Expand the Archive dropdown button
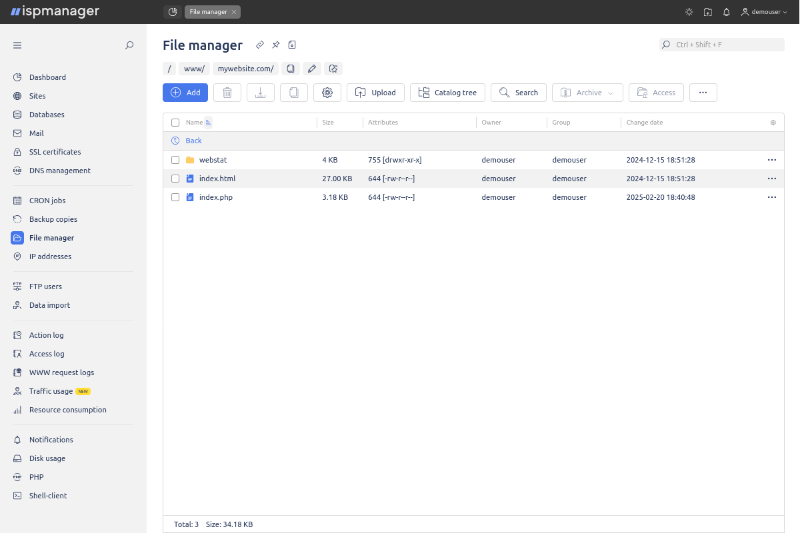This screenshot has height=533, width=800. coord(588,92)
